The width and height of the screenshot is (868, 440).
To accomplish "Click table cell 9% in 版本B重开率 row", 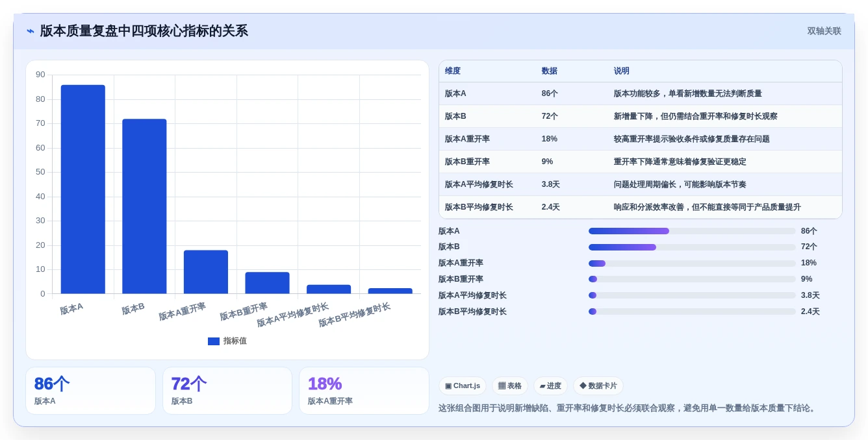I will pos(548,162).
